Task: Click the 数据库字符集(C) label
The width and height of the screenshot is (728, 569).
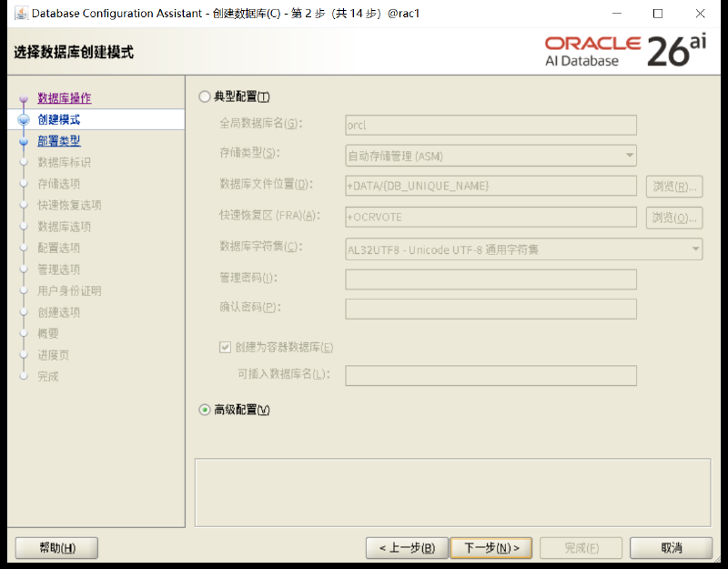Action: tap(261, 246)
